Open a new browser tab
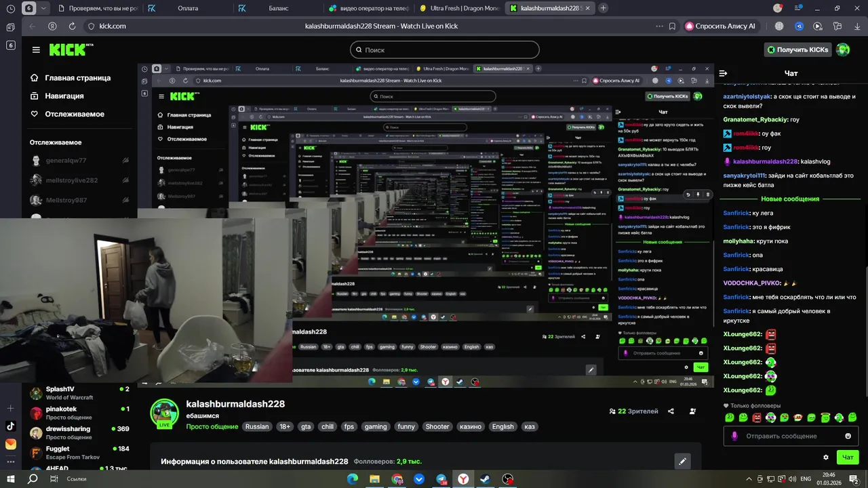Screen dimensions: 868x488 pyautogui.click(x=603, y=8)
